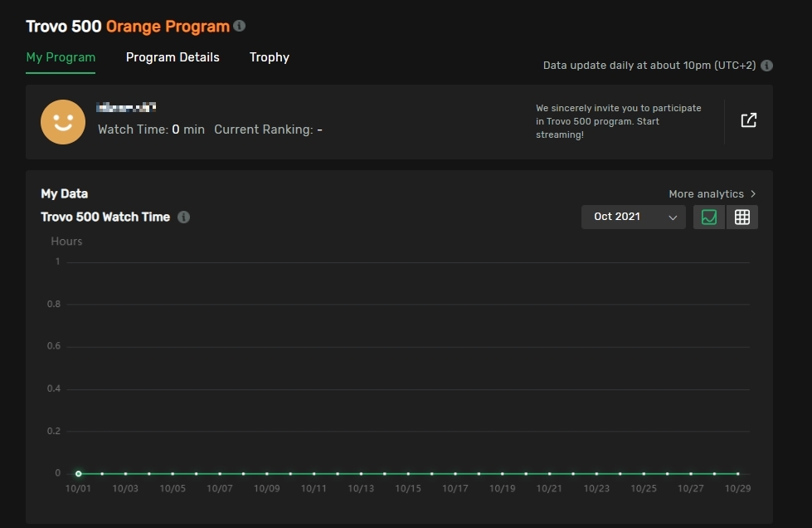Select the 10/01 data point on chart
812x528 pixels.
point(78,473)
